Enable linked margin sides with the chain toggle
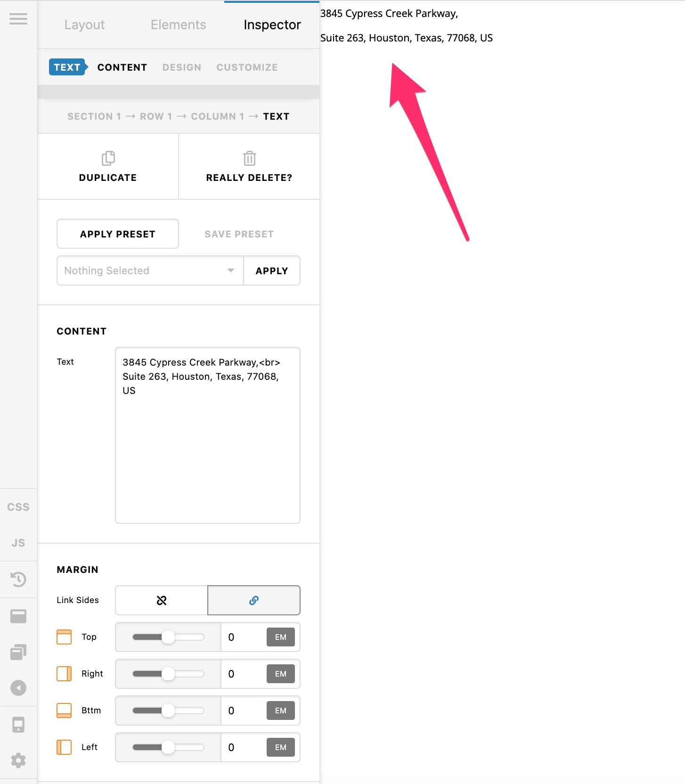Screen dimensions: 685x784 tap(254, 600)
